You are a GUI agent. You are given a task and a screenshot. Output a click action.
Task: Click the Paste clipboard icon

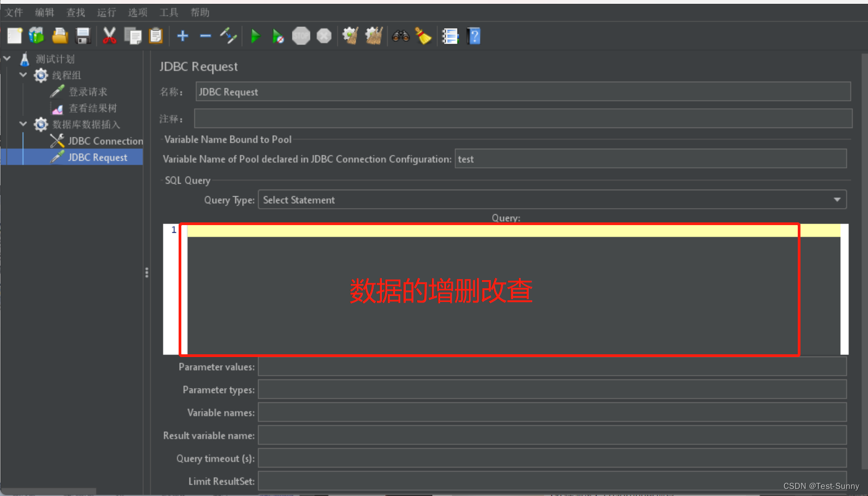156,36
